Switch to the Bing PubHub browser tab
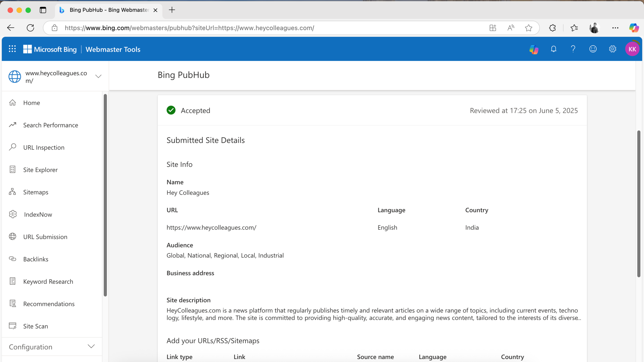This screenshot has width=644, height=362. click(x=105, y=10)
